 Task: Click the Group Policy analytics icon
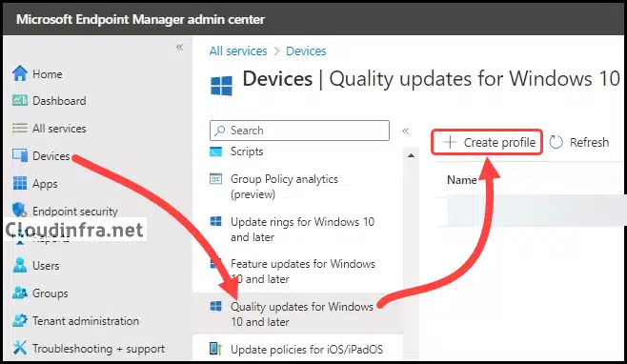(216, 179)
